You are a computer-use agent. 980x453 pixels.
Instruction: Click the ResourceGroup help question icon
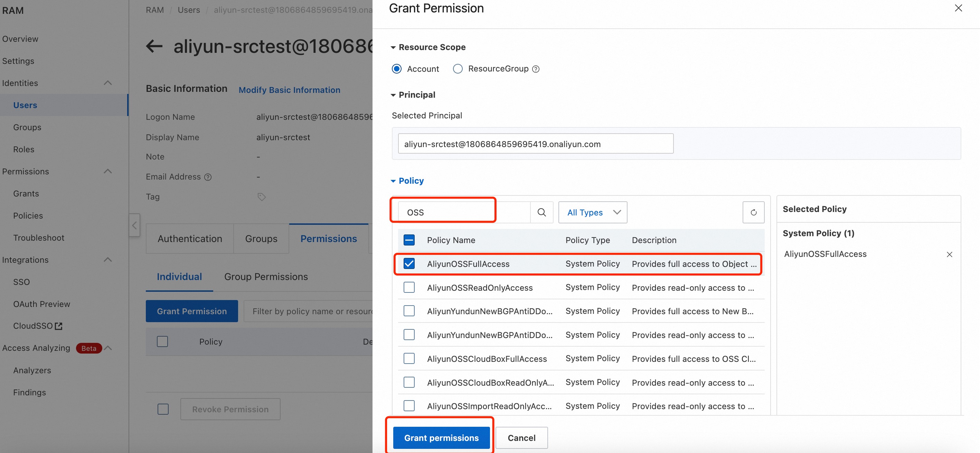(x=536, y=69)
